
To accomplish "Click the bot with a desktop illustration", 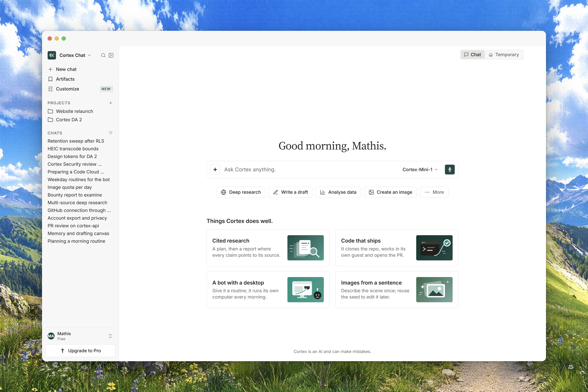I will tap(306, 289).
